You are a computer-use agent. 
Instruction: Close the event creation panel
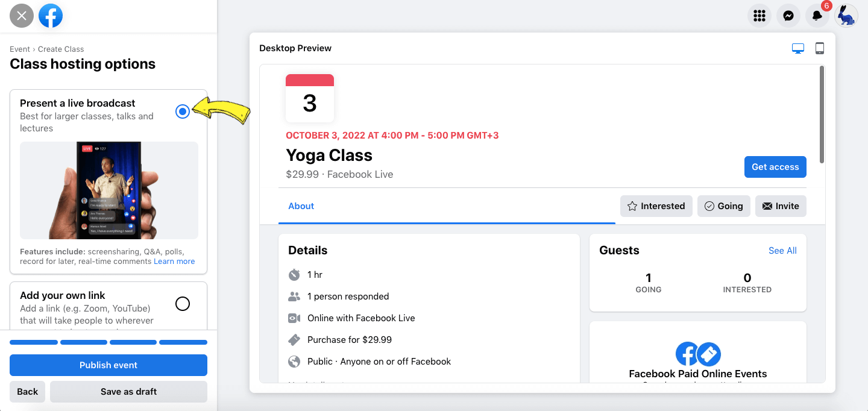(x=22, y=16)
